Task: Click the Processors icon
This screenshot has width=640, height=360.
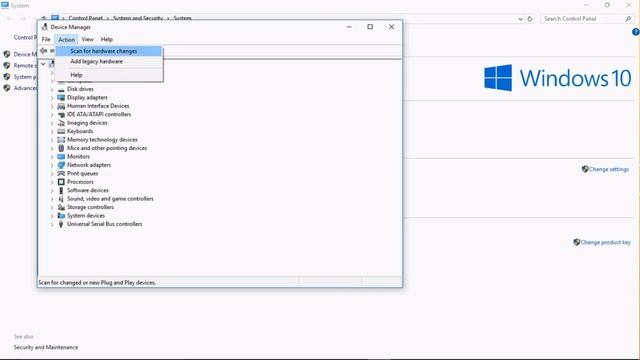Action: click(x=61, y=182)
